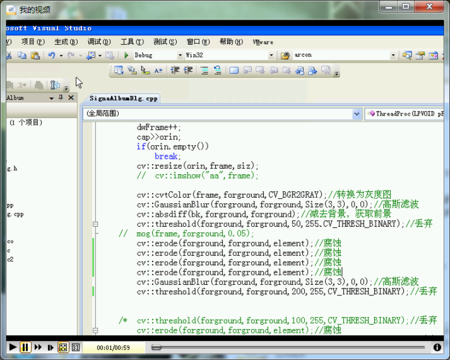The image size is (450, 360).
Task: Click the Display Quick Info icon
Action: tap(145, 70)
